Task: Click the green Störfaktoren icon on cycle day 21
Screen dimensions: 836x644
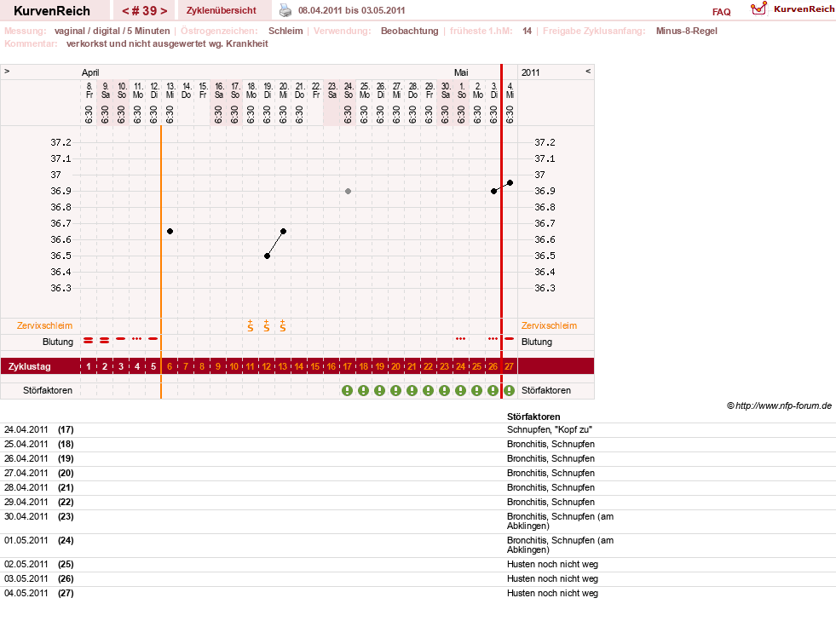Action: (412, 391)
